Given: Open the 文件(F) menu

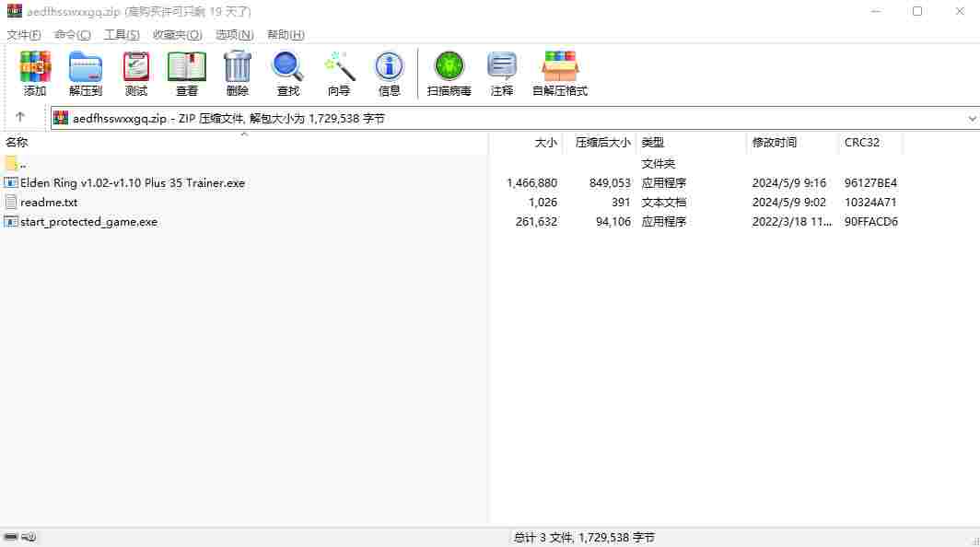Looking at the screenshot, I should (x=24, y=35).
